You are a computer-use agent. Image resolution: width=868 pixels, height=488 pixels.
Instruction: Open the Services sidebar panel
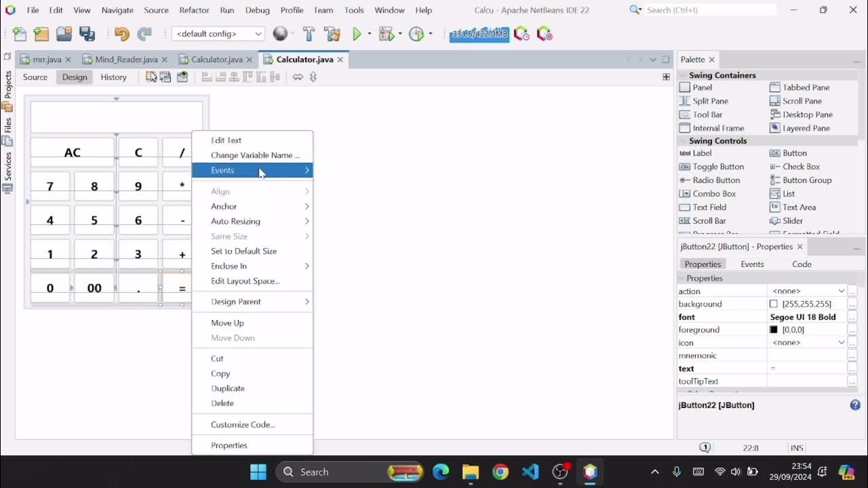point(8,173)
